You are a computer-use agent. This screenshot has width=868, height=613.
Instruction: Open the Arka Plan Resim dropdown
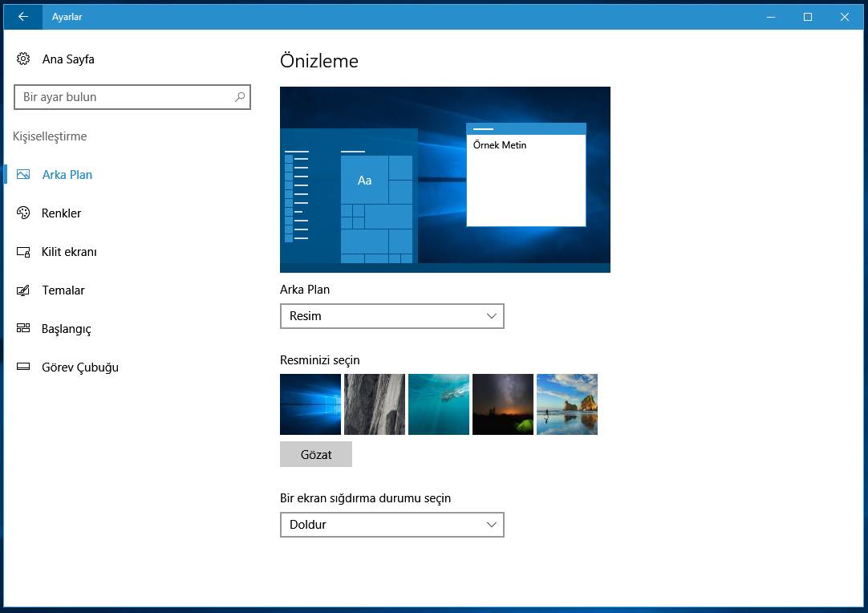tap(391, 316)
